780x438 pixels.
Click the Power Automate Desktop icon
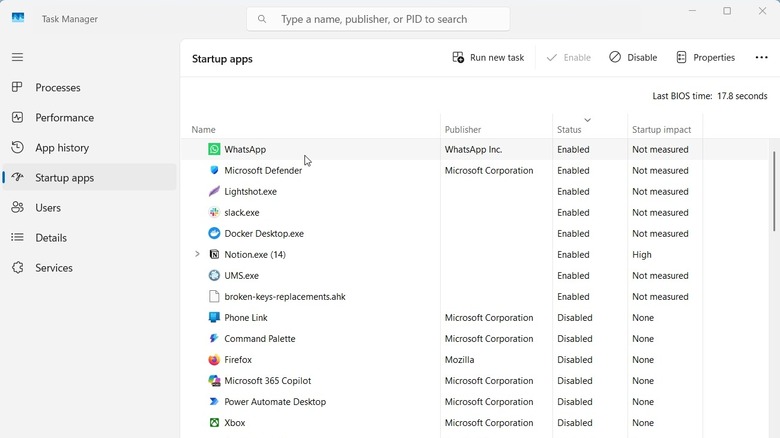click(x=214, y=402)
